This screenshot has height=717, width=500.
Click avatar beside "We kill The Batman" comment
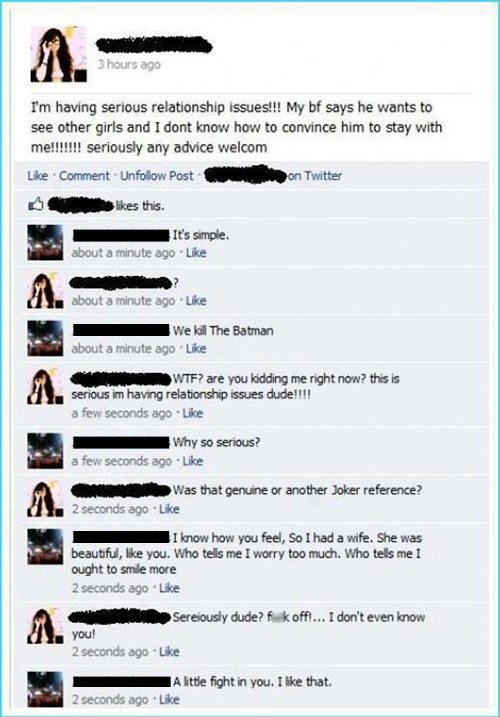45,338
